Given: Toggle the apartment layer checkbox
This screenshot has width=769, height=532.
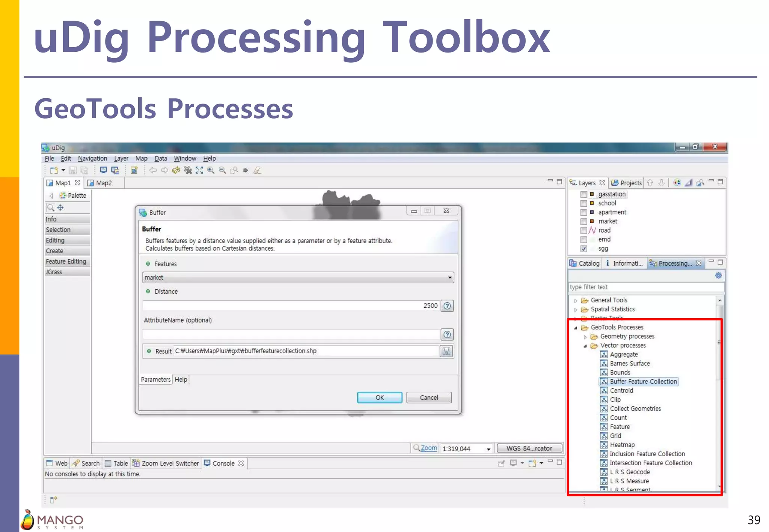Looking at the screenshot, I should click(584, 212).
